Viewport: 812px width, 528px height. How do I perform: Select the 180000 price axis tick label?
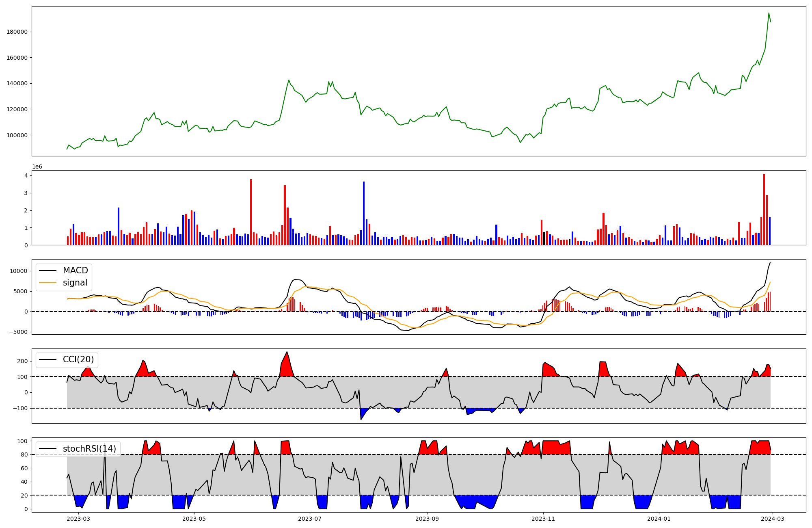(x=17, y=32)
